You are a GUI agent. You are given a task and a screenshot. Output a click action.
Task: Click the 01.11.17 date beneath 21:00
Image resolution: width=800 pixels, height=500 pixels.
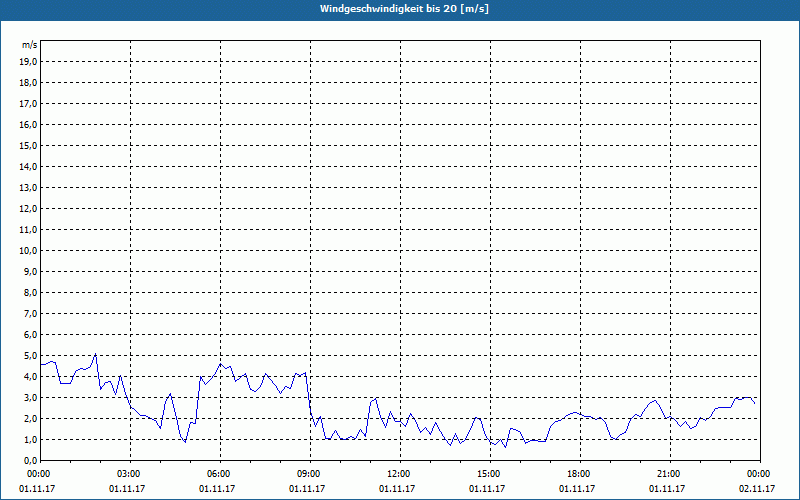pos(667,488)
